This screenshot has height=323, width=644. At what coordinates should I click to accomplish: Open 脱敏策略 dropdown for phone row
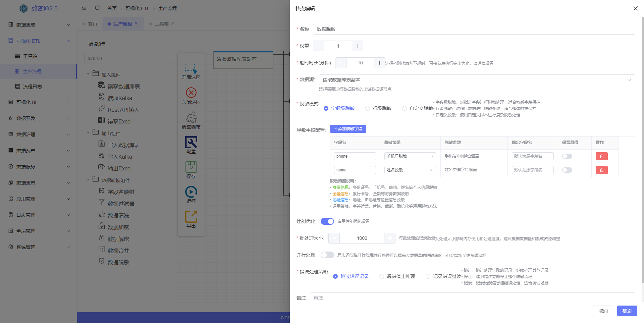pyautogui.click(x=410, y=156)
